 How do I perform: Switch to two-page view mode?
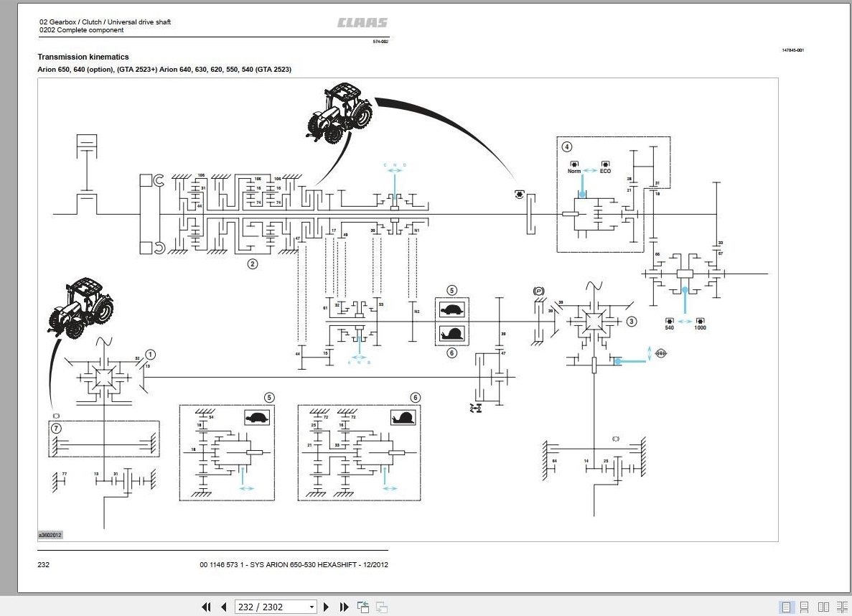pyautogui.click(x=824, y=607)
